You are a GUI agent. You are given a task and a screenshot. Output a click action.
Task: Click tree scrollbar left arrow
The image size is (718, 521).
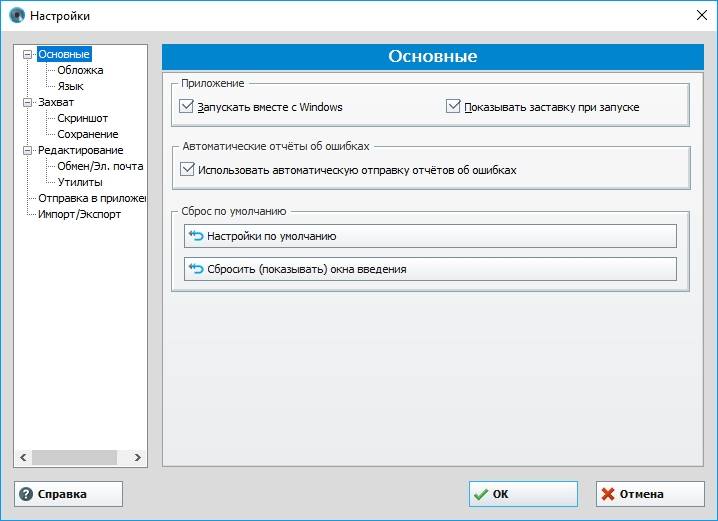tap(23, 457)
